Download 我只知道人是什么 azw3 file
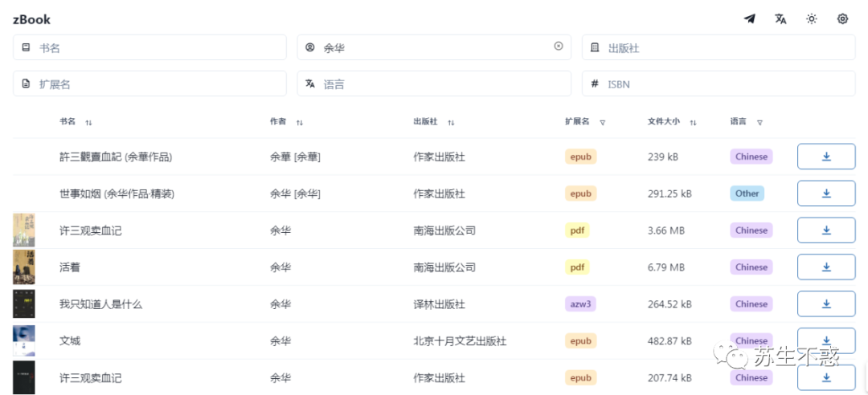 pos(825,304)
